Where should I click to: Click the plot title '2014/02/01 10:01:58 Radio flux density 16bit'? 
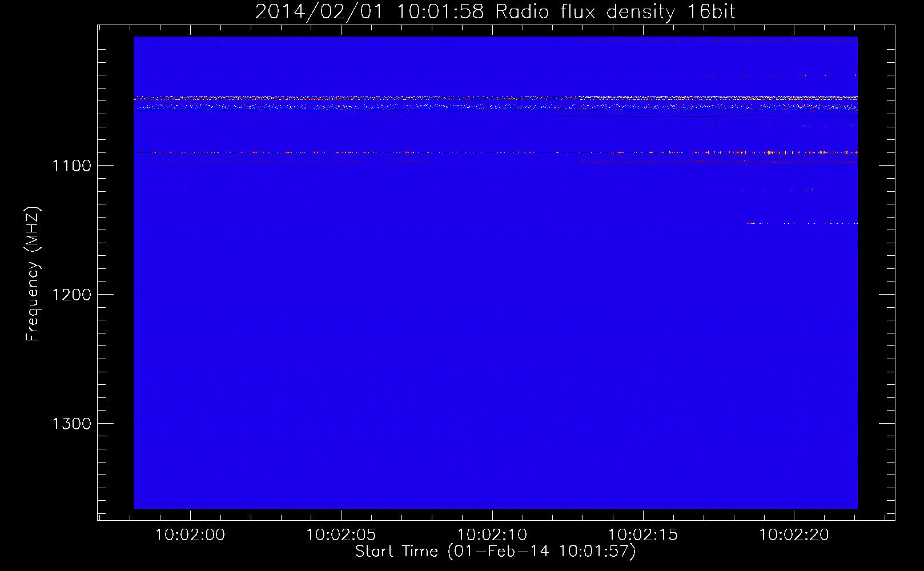tap(495, 12)
